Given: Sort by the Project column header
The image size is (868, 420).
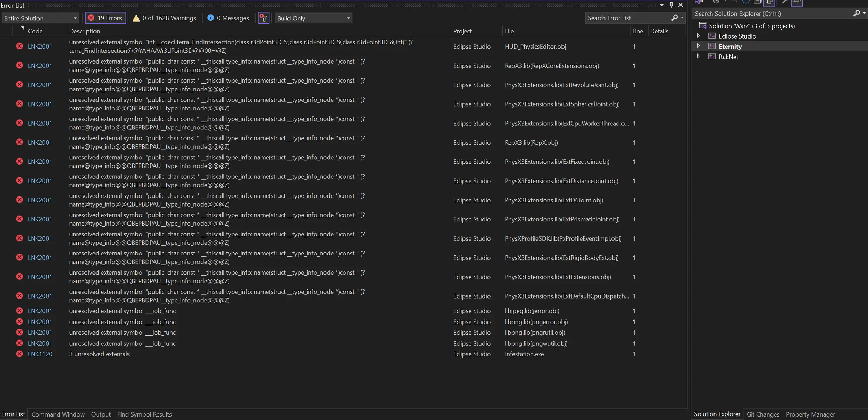Looking at the screenshot, I should point(477,31).
